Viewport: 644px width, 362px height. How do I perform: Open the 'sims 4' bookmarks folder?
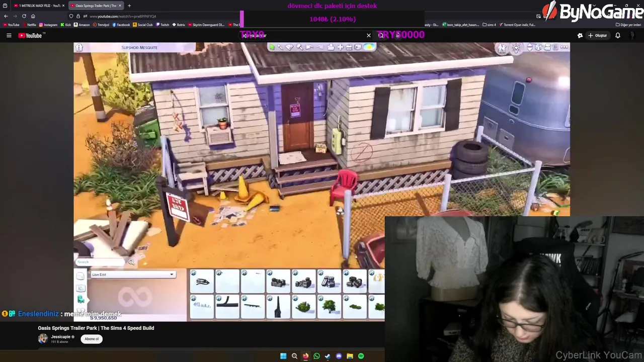(490, 25)
